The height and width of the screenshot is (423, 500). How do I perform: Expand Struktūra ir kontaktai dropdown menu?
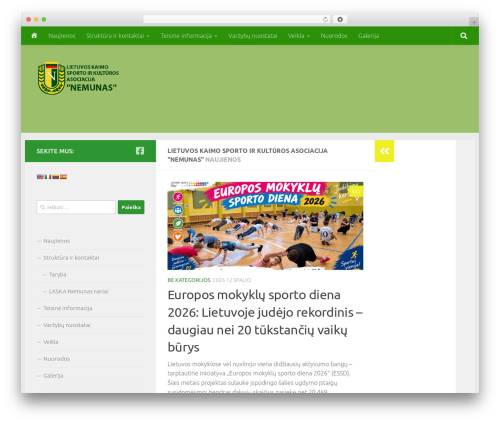point(118,36)
